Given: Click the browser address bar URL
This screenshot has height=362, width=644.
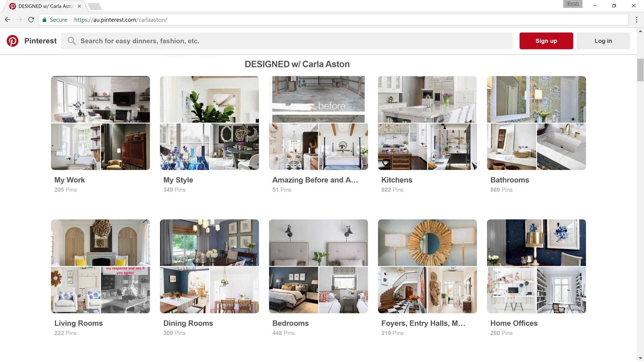Looking at the screenshot, I should pos(121,20).
